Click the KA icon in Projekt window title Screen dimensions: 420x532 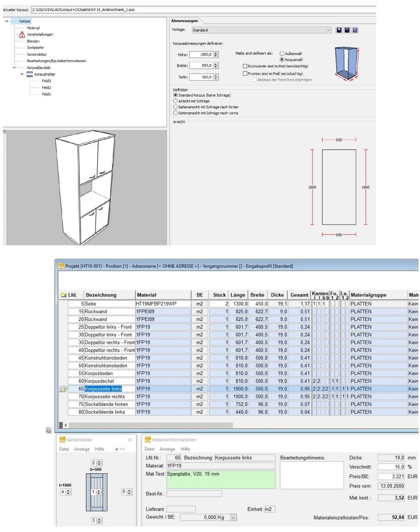[61, 266]
